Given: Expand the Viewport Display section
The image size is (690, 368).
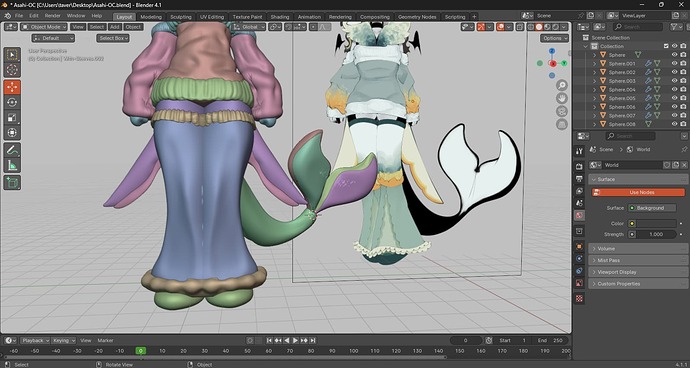Looking at the screenshot, I should [x=638, y=272].
